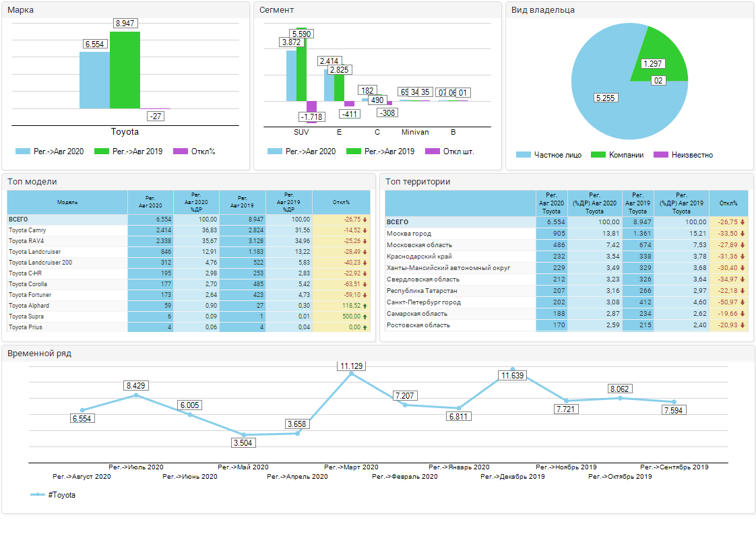Select the Московская область row label

pyautogui.click(x=420, y=245)
